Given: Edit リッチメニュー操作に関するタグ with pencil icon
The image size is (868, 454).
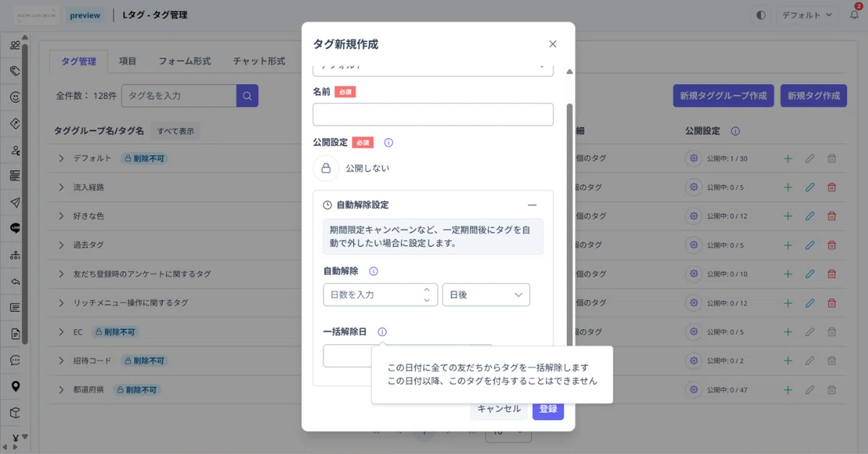Looking at the screenshot, I should (x=809, y=303).
